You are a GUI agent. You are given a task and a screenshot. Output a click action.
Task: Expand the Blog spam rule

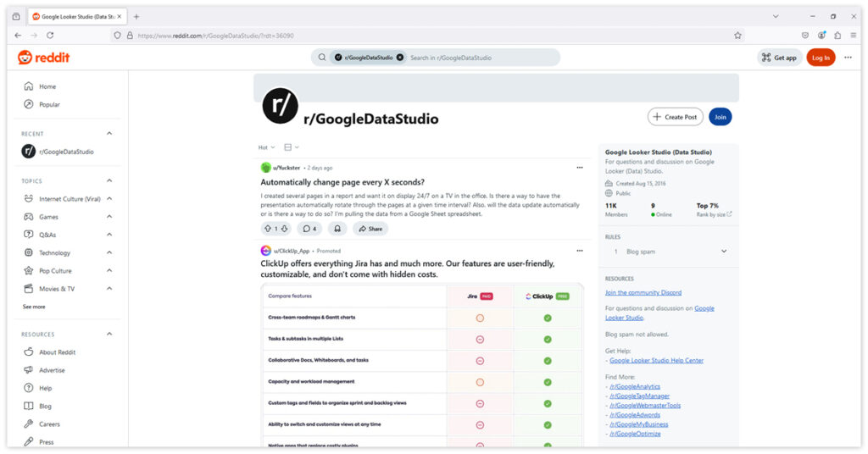pyautogui.click(x=723, y=252)
